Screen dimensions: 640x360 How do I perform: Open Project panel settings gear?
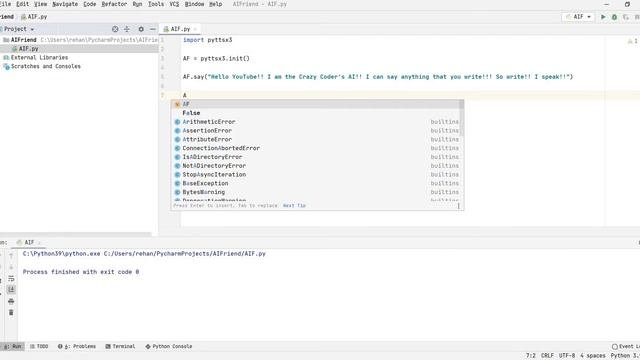141,29
